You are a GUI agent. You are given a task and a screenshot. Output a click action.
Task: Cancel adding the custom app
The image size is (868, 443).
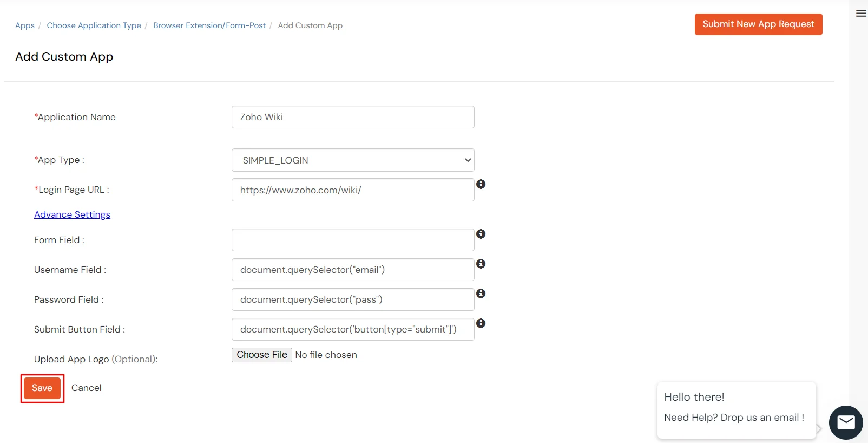pyautogui.click(x=87, y=388)
